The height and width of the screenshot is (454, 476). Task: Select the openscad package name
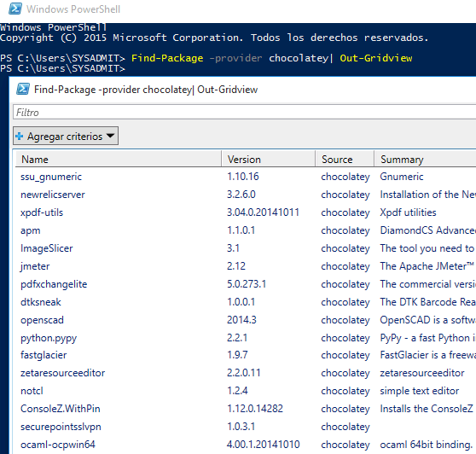[x=42, y=320]
